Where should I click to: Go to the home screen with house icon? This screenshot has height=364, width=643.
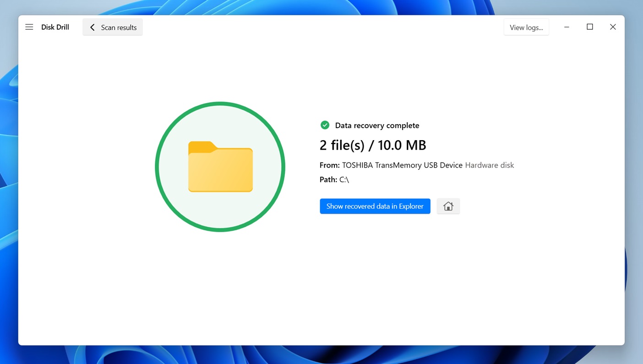click(448, 206)
